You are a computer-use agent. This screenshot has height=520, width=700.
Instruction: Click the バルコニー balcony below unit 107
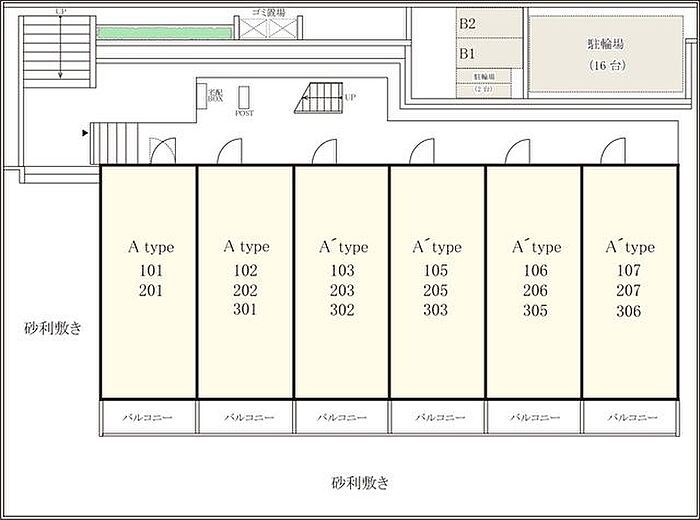click(x=630, y=417)
